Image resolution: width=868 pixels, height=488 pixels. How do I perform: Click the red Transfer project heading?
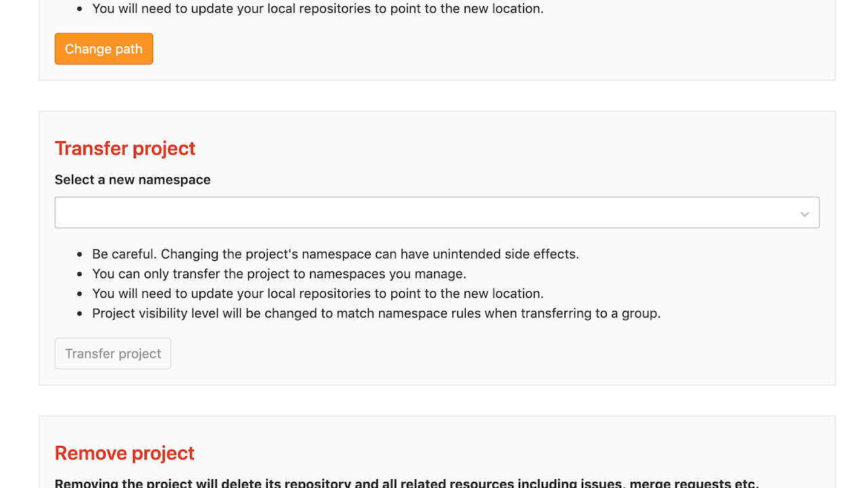[125, 148]
